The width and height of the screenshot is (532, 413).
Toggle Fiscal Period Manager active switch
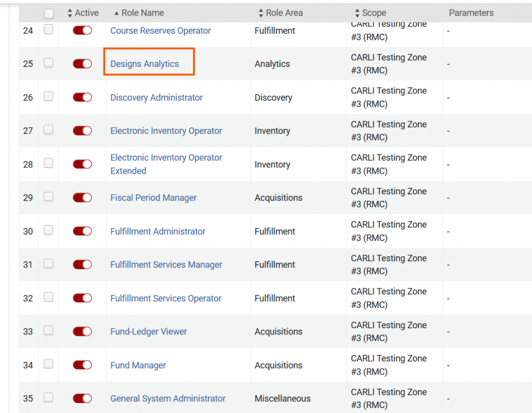click(x=82, y=198)
